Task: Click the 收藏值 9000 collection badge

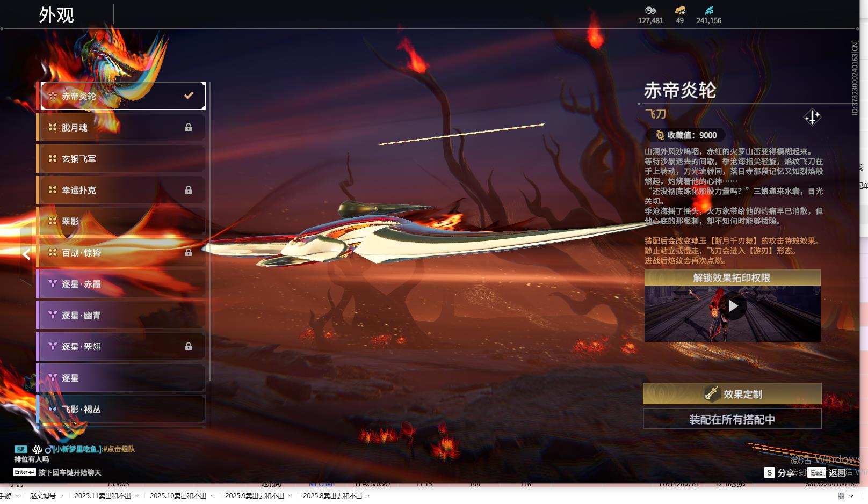Action: click(x=686, y=135)
